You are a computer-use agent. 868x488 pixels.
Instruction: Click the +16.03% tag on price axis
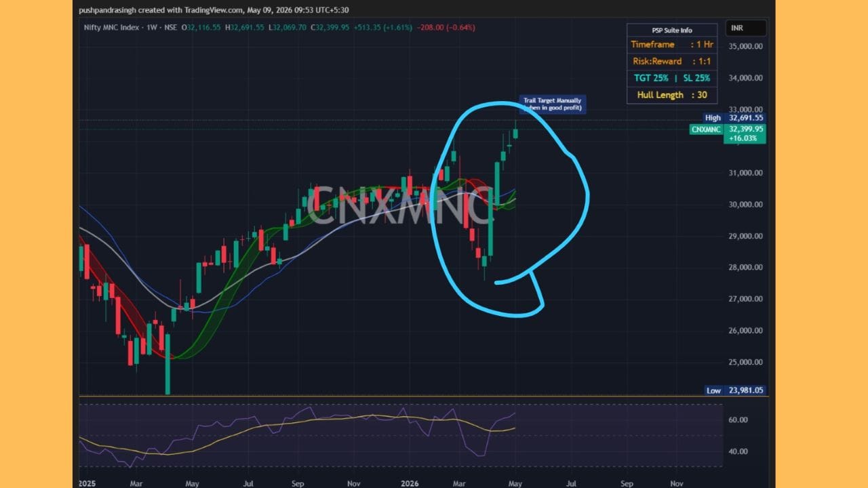[745, 138]
